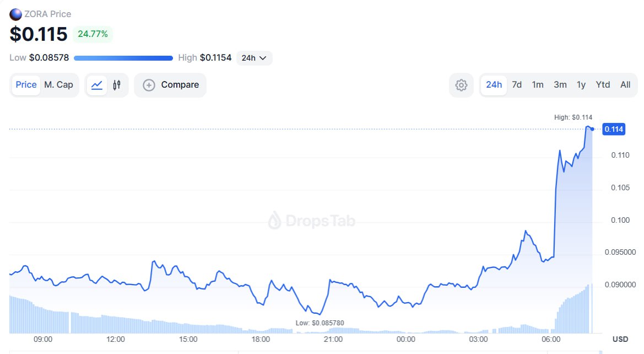This screenshot has height=354, width=644.
Task: Switch to candlestick chart icon
Action: [117, 85]
